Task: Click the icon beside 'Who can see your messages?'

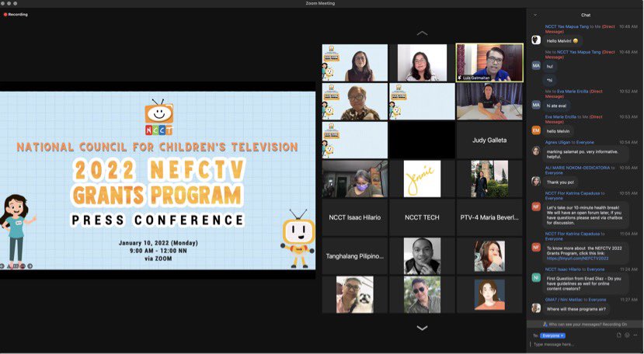Action: [545, 324]
